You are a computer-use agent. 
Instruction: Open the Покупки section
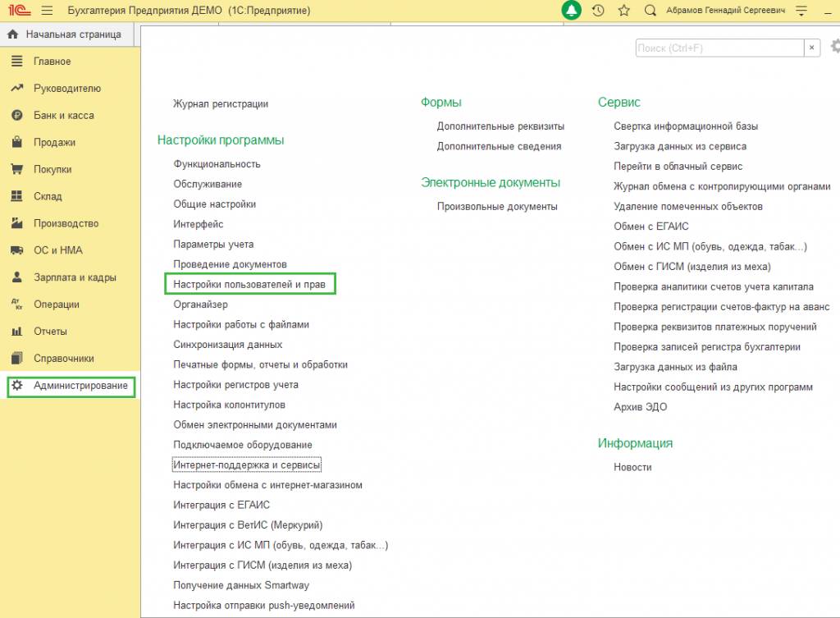point(52,169)
